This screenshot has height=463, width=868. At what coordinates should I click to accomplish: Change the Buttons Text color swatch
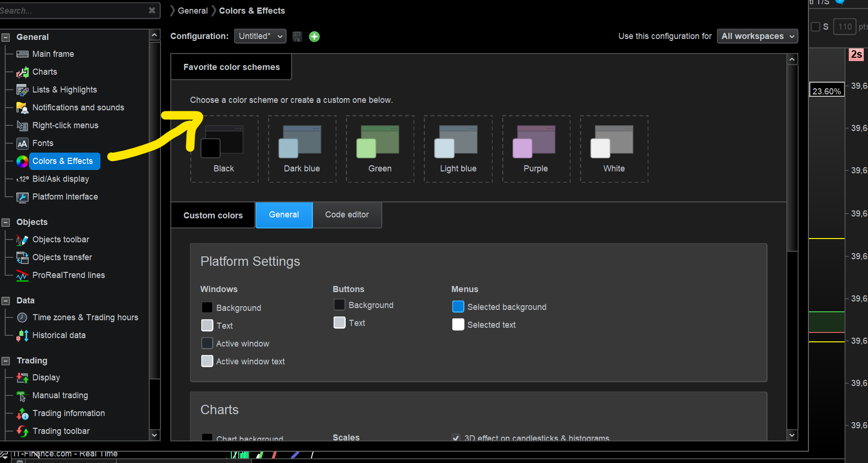339,323
